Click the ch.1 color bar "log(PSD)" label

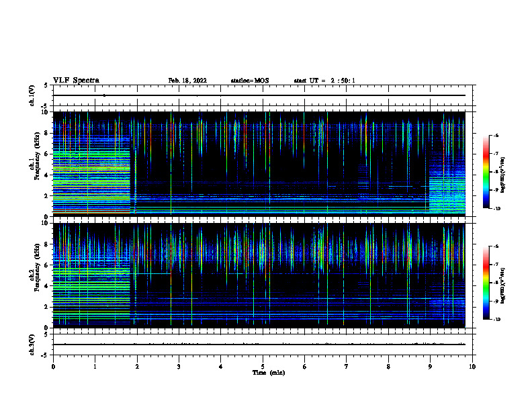point(503,175)
